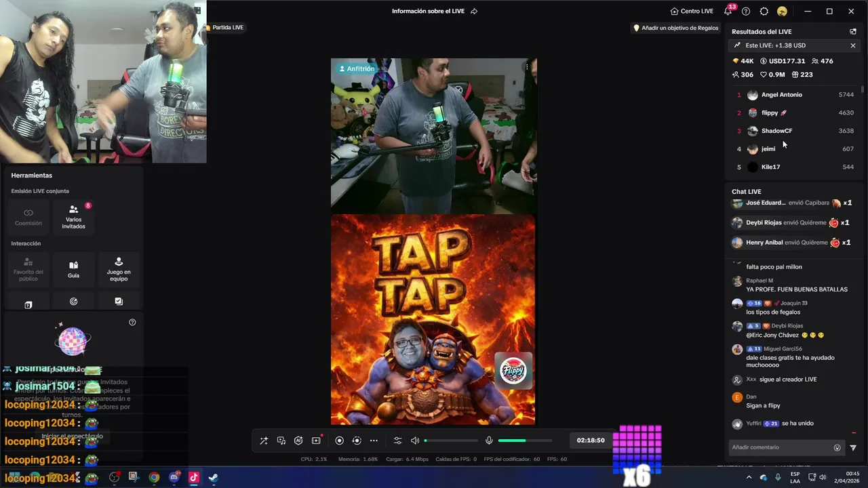
Task: Adjust the microphone level slider
Action: 526,441
